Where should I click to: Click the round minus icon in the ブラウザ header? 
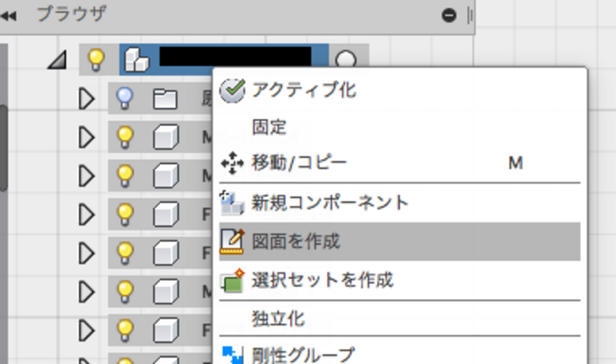tap(449, 16)
